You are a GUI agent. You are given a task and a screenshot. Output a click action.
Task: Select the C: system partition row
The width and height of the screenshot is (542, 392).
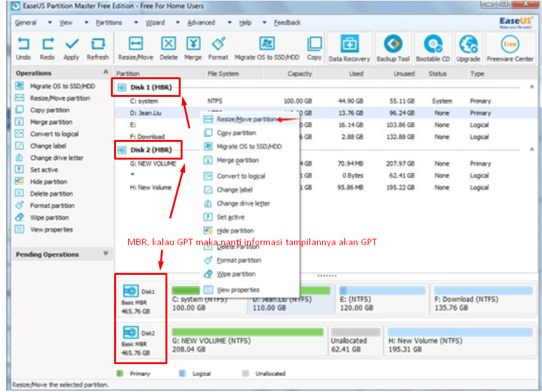(x=326, y=101)
